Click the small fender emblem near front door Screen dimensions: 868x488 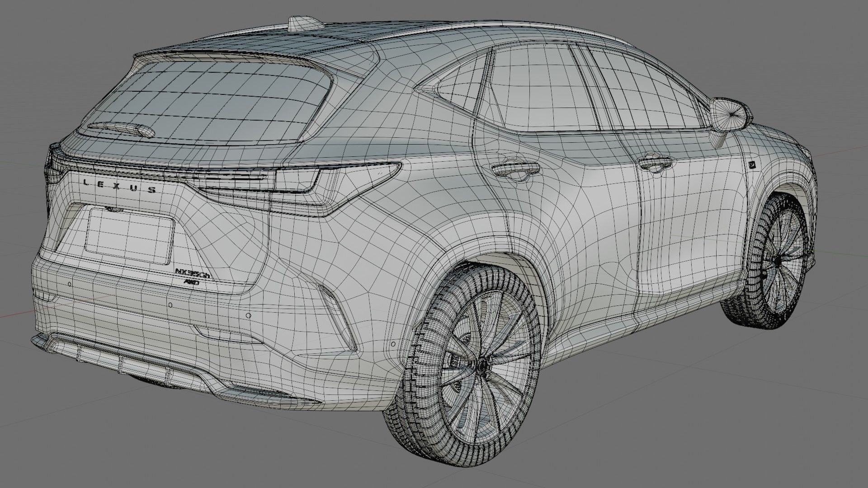click(751, 164)
